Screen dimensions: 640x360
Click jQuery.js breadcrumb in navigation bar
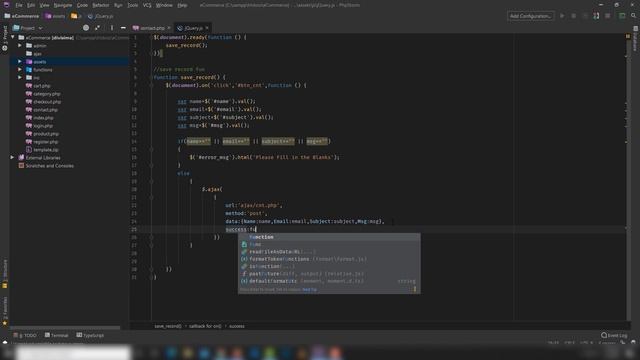click(x=100, y=16)
